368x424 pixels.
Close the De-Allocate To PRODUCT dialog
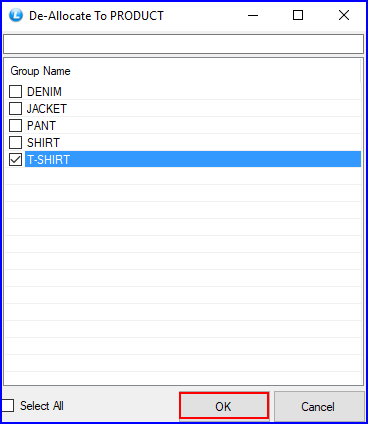click(344, 15)
